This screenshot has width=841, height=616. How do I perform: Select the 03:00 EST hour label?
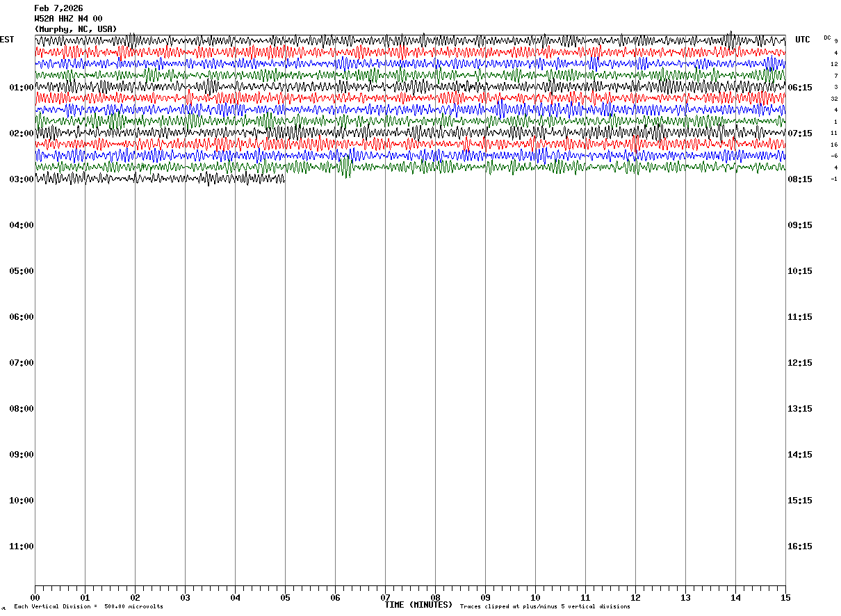click(x=22, y=179)
